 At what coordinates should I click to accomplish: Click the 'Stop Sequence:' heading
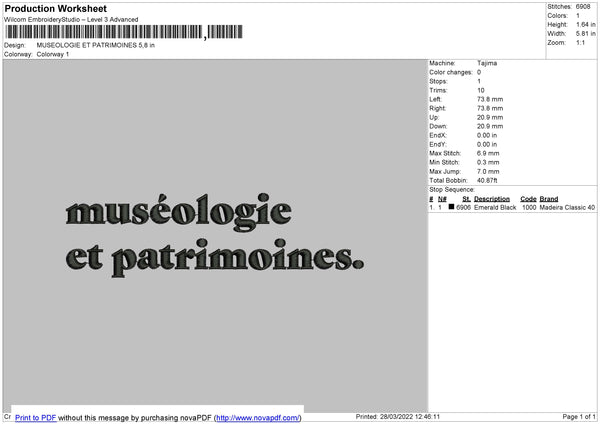pos(452,189)
